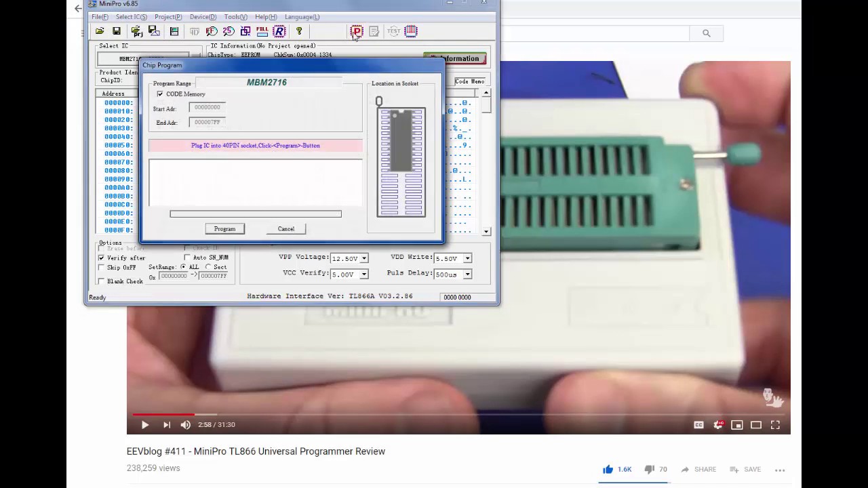Open the Project(P) menu
This screenshot has height=488, width=868.
[x=168, y=17]
